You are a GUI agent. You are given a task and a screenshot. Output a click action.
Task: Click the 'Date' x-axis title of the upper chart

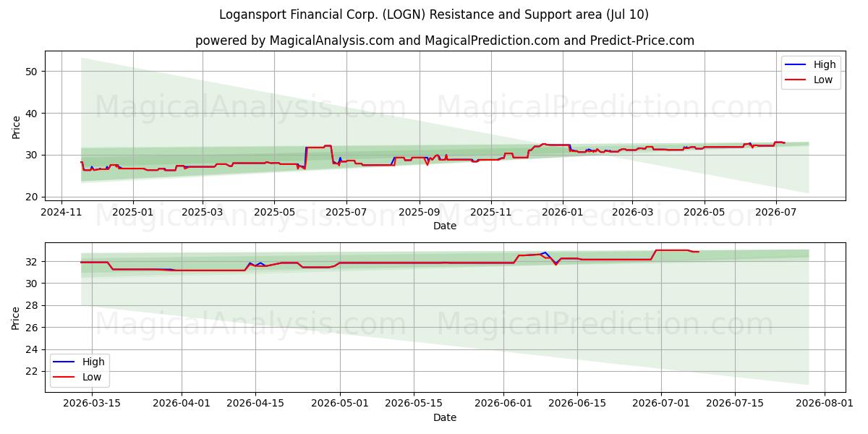tap(445, 226)
